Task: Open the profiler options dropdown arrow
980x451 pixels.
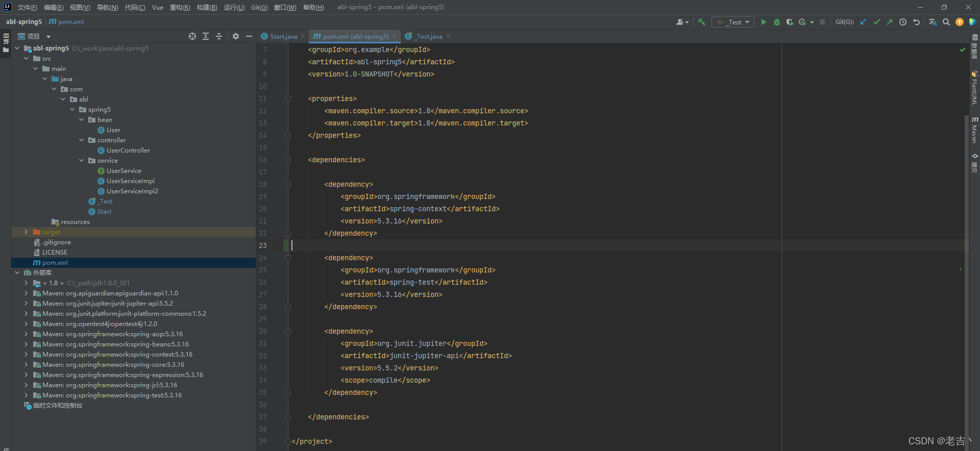Action: (812, 22)
